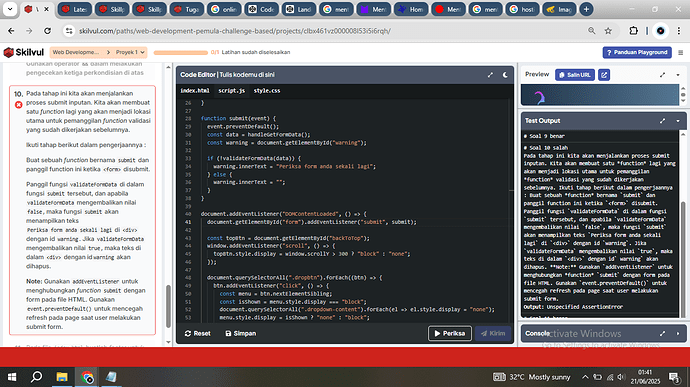Toggle dark mode moon icon in editor
Viewport: 690px width, 387px height.
click(505, 75)
